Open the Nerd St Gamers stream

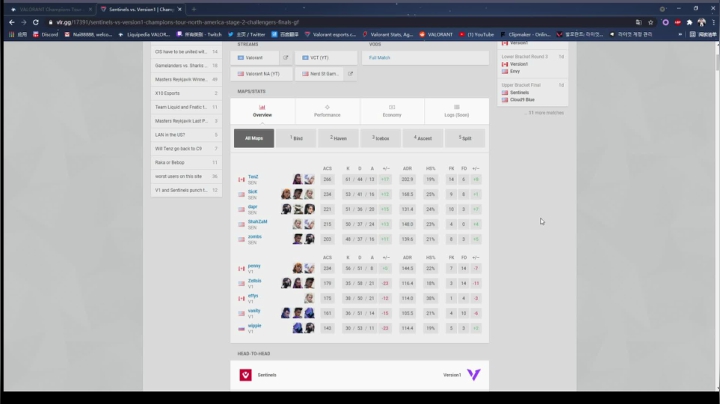pyautogui.click(x=320, y=73)
